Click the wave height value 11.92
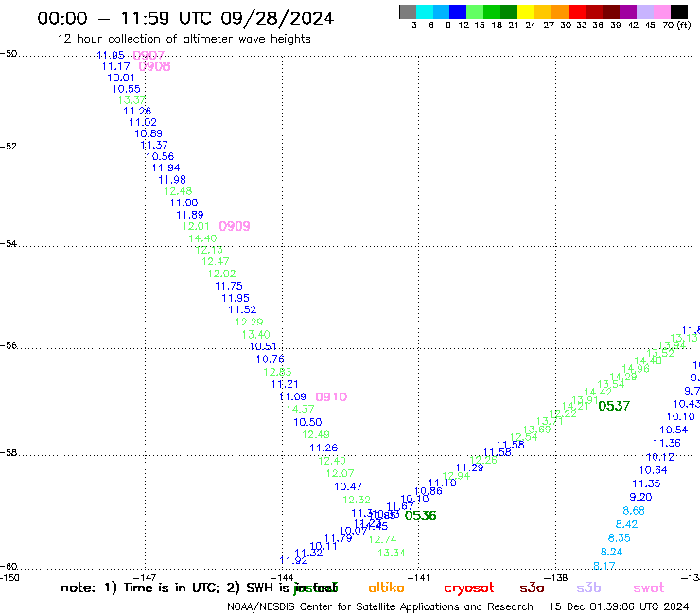 [293, 560]
